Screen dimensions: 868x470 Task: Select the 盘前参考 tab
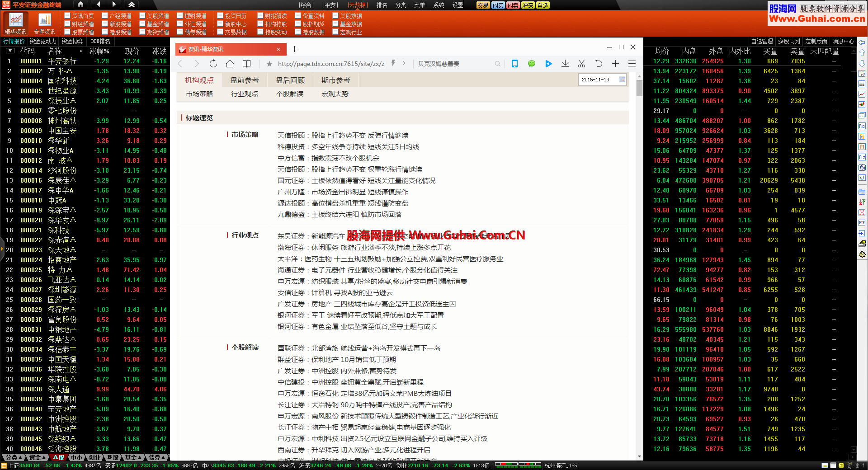pos(245,80)
